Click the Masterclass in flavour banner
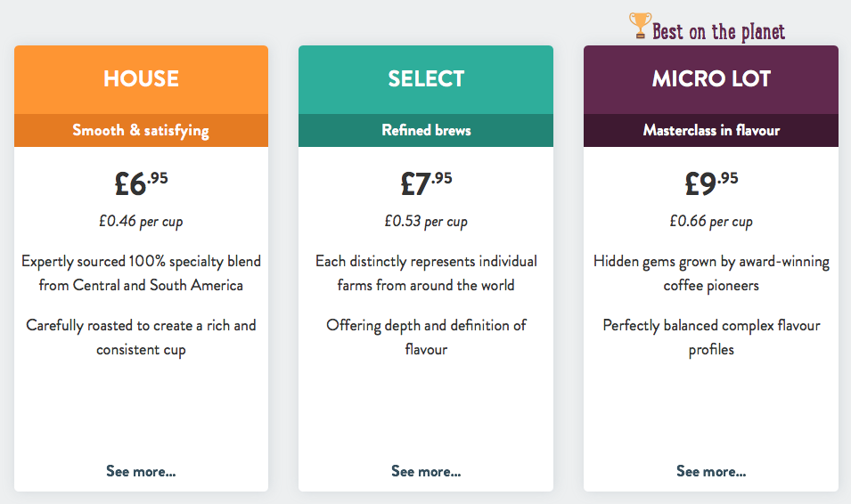851x504 pixels. (711, 130)
